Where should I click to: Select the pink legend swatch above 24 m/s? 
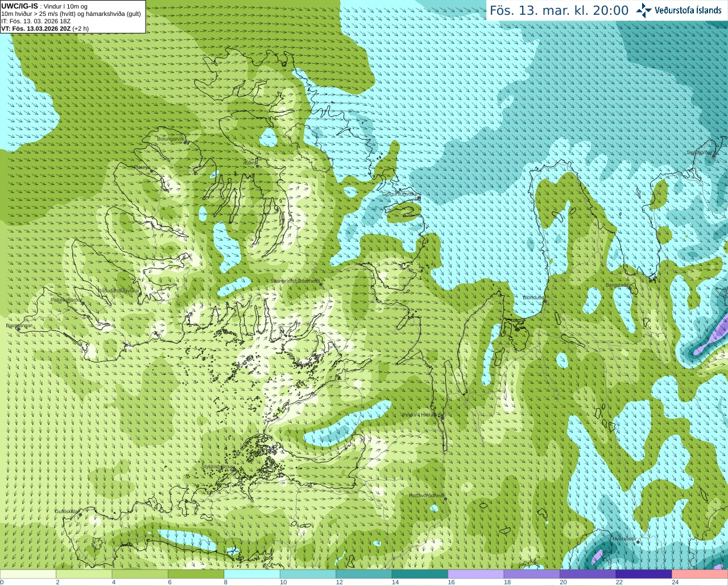click(x=700, y=574)
